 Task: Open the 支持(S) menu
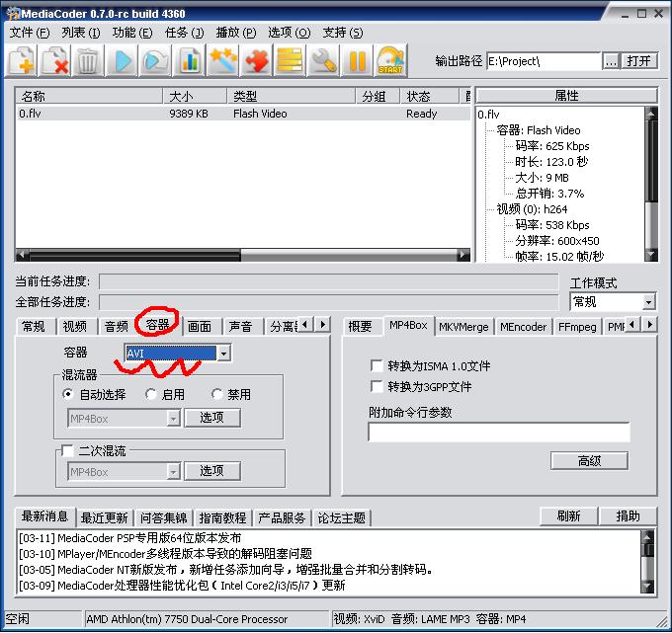(343, 33)
